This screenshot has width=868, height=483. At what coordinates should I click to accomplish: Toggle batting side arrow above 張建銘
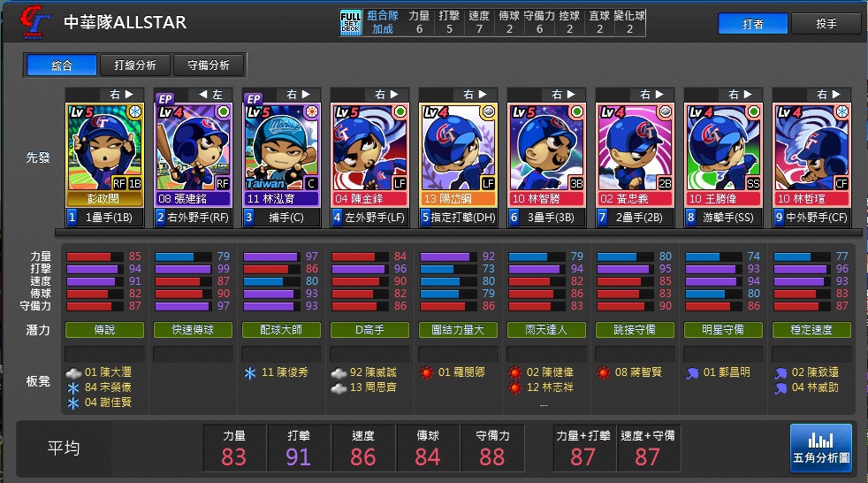pyautogui.click(x=203, y=94)
